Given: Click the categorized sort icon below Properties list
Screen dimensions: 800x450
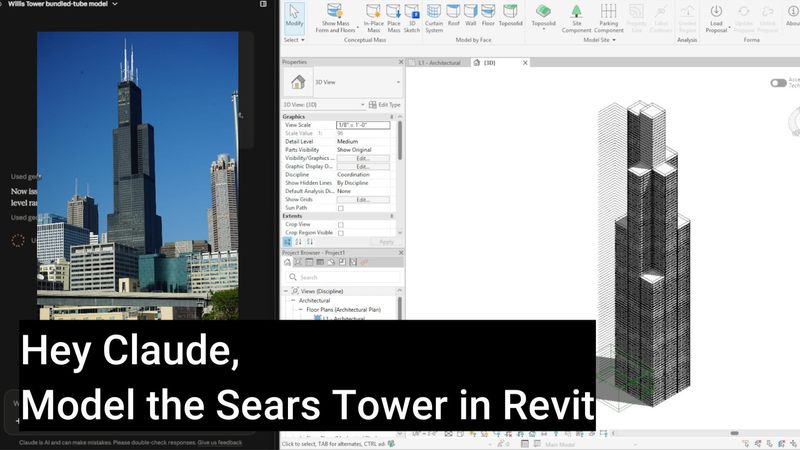Looking at the screenshot, I should pyautogui.click(x=287, y=242).
